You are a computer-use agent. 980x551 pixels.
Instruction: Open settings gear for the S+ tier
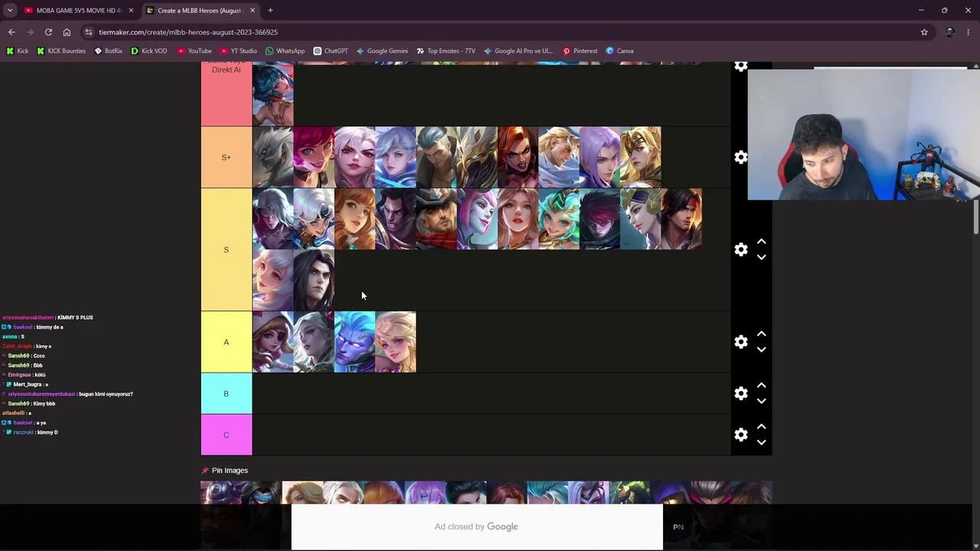[740, 157]
